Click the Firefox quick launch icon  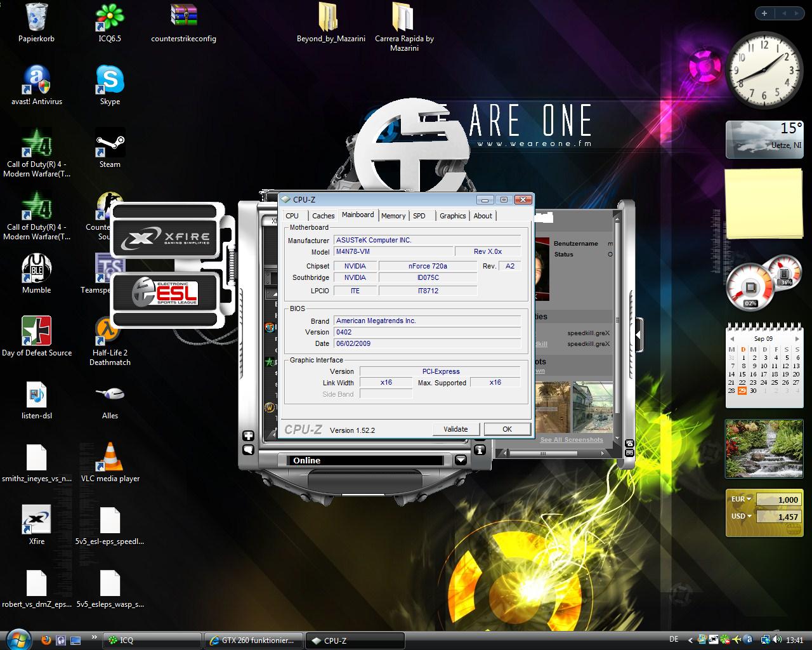pos(46,640)
